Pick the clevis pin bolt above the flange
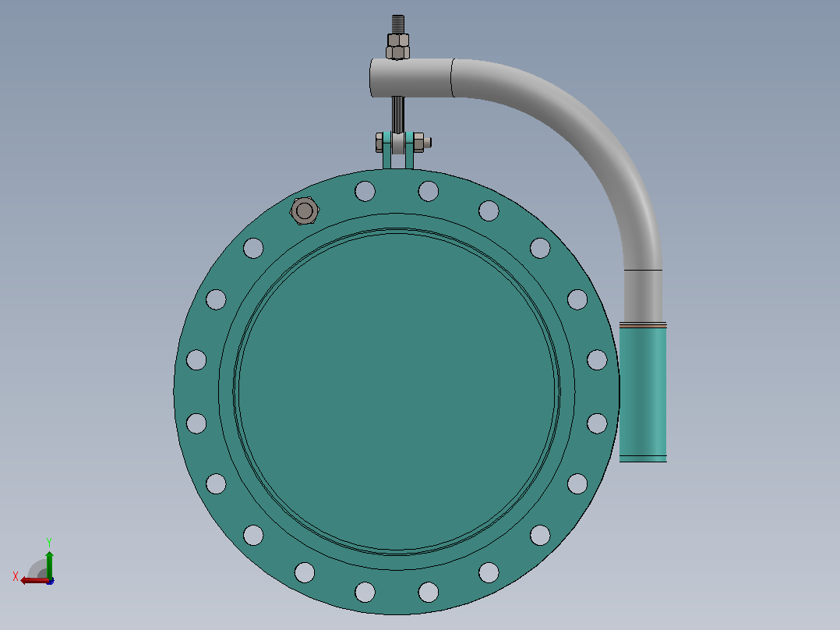 (x=404, y=143)
